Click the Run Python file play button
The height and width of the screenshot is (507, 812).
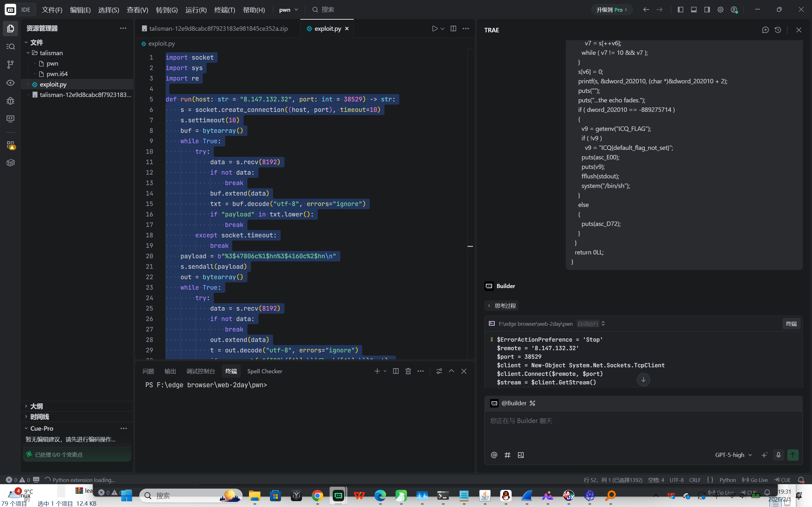point(435,29)
